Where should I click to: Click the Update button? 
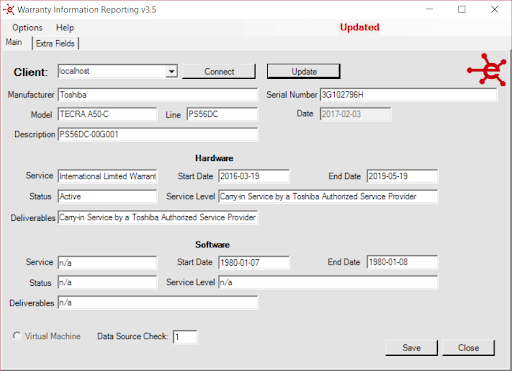pyautogui.click(x=304, y=72)
